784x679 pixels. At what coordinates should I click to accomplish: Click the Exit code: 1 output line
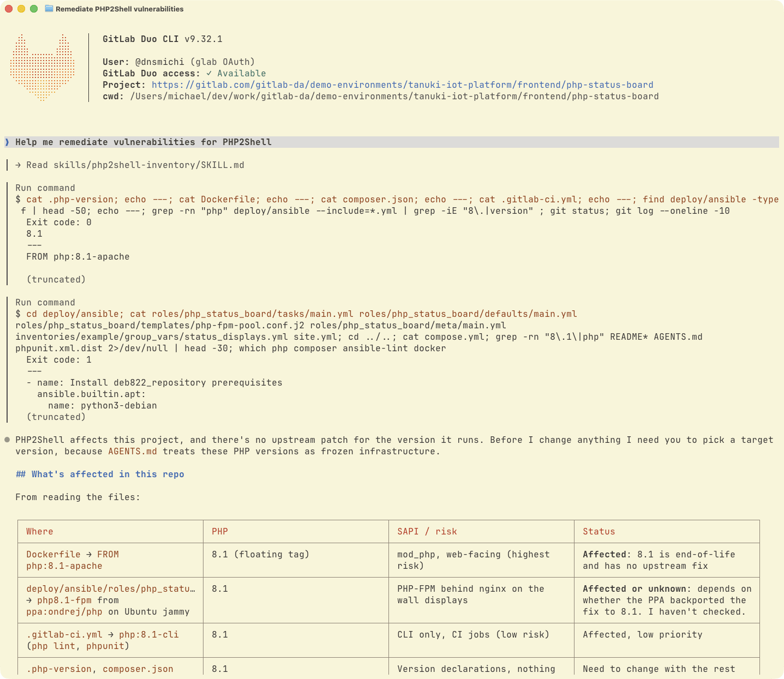click(x=59, y=359)
